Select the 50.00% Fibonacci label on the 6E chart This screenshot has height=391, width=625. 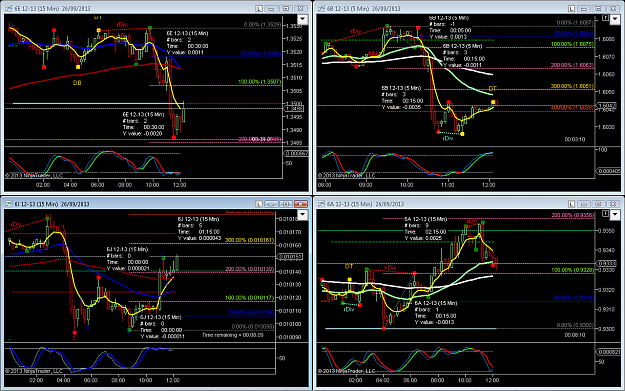(x=261, y=53)
